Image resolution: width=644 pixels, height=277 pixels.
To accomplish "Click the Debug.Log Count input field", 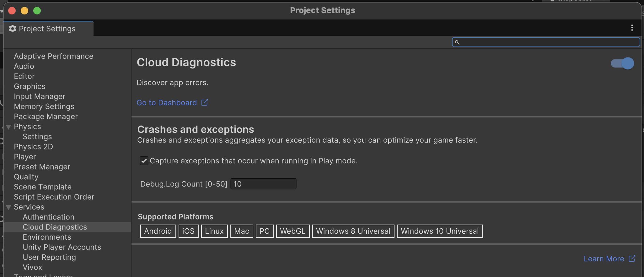I will click(x=263, y=184).
